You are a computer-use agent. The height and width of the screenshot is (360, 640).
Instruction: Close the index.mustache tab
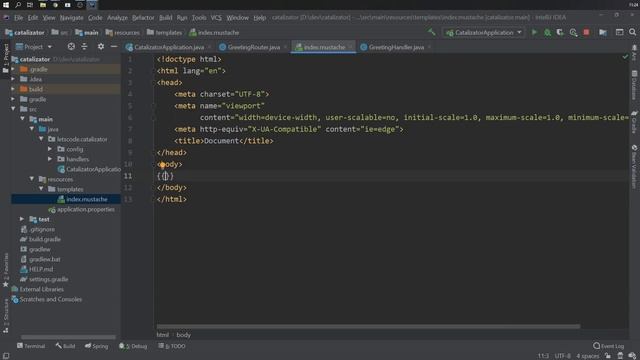[x=350, y=47]
